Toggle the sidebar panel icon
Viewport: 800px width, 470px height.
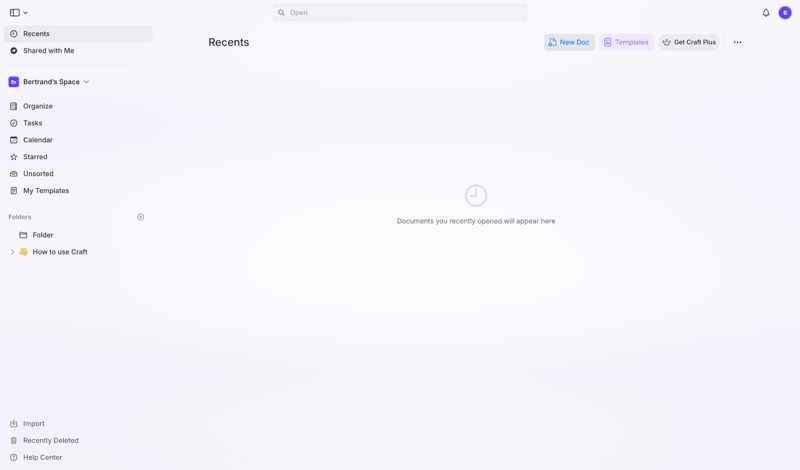[14, 13]
